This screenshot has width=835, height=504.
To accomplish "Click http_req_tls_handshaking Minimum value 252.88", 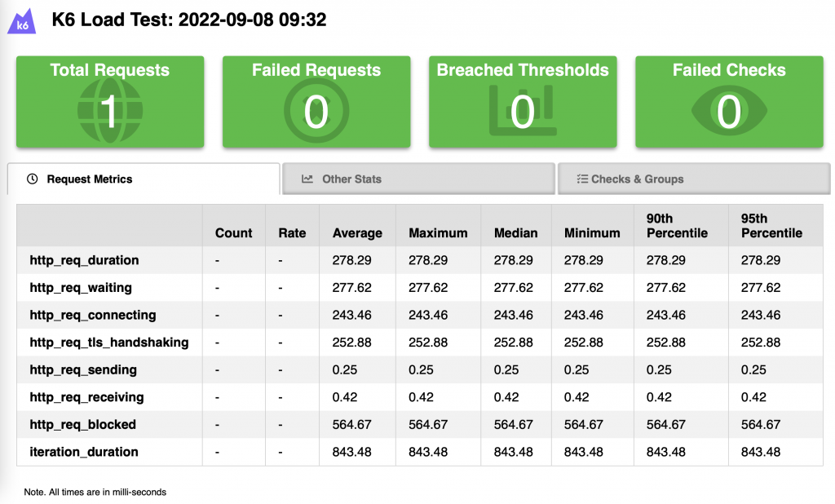I will point(584,342).
